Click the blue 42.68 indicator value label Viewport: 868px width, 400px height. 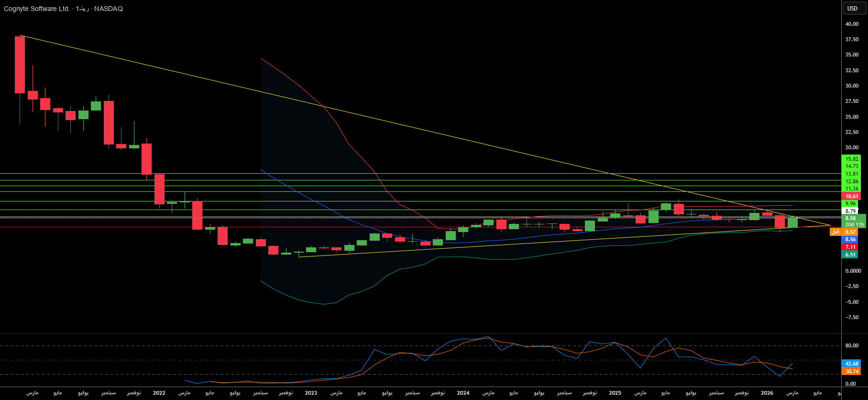tap(851, 364)
